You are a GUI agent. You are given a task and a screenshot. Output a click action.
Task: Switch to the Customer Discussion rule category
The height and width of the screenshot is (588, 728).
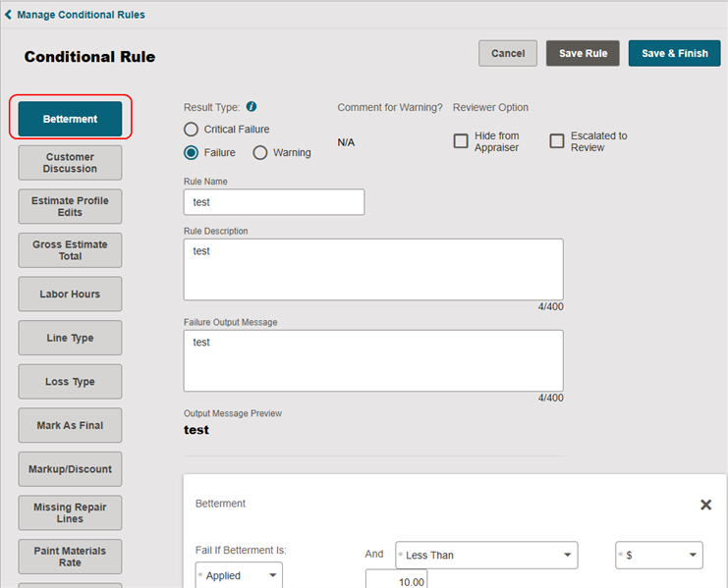pyautogui.click(x=70, y=163)
